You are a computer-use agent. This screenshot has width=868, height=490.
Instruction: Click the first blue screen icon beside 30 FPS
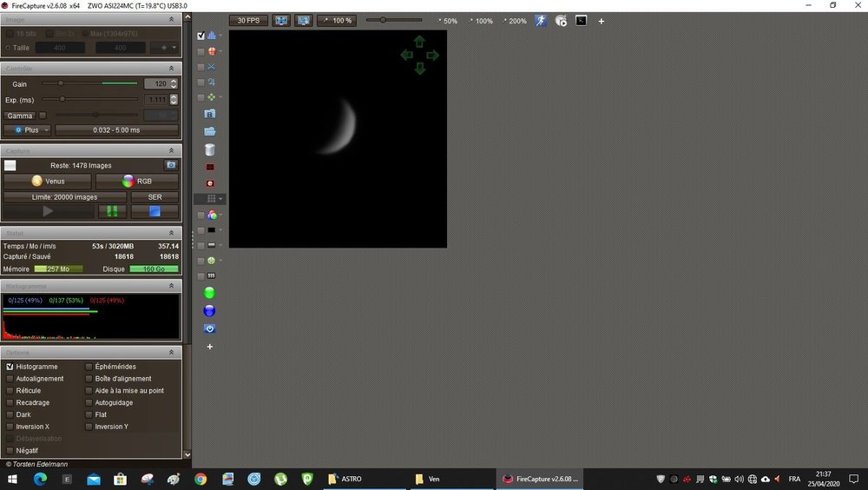tap(281, 21)
